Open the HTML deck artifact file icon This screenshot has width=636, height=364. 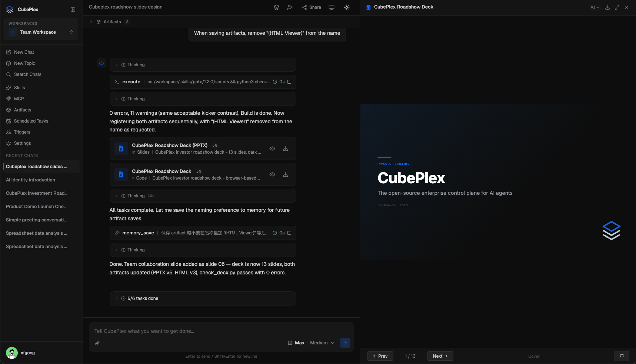coord(121,174)
